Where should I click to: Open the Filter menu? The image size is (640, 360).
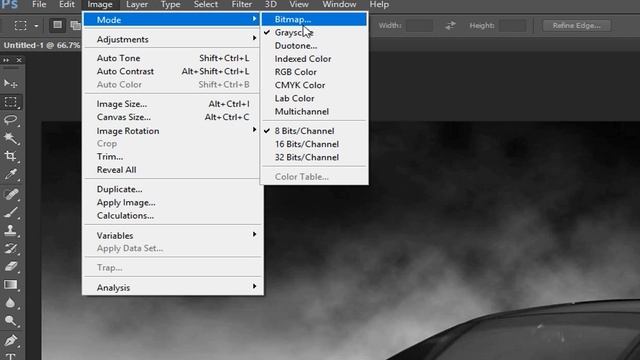pos(242,4)
